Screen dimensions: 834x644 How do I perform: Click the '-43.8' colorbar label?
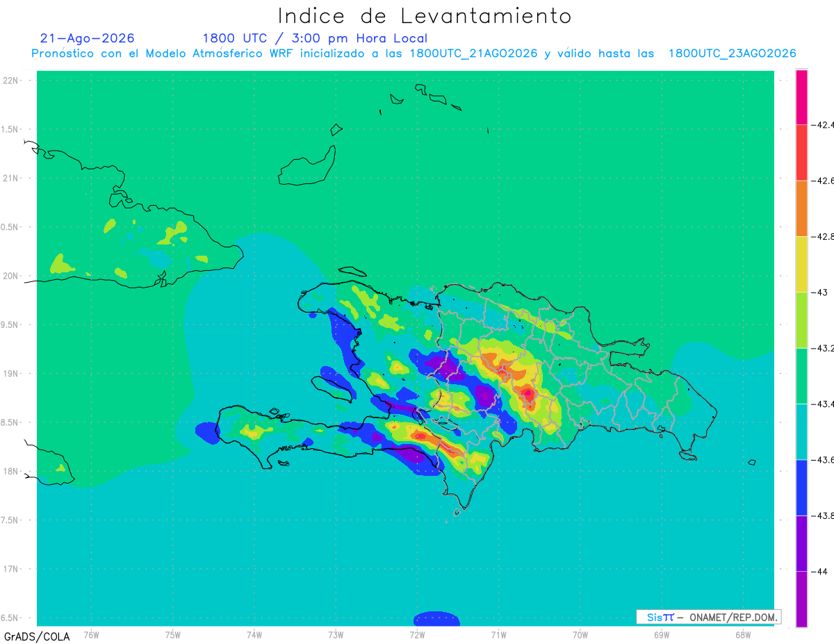click(x=823, y=515)
